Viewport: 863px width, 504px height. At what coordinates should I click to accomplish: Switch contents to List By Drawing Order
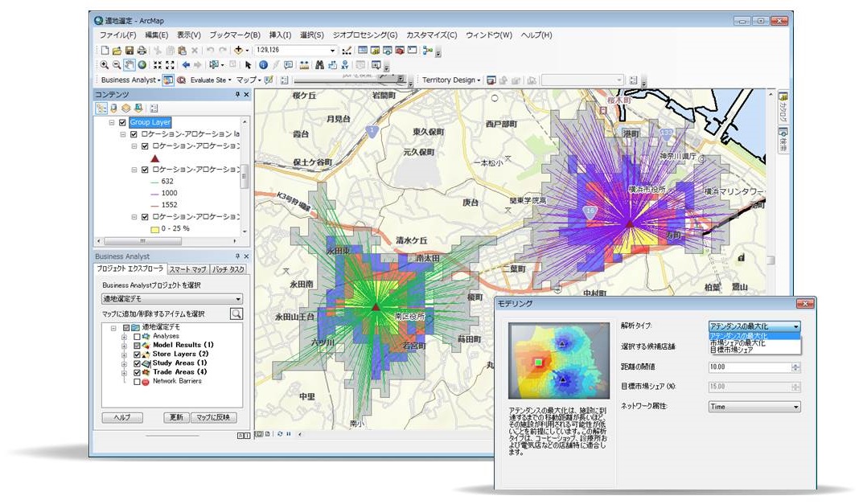(x=102, y=109)
